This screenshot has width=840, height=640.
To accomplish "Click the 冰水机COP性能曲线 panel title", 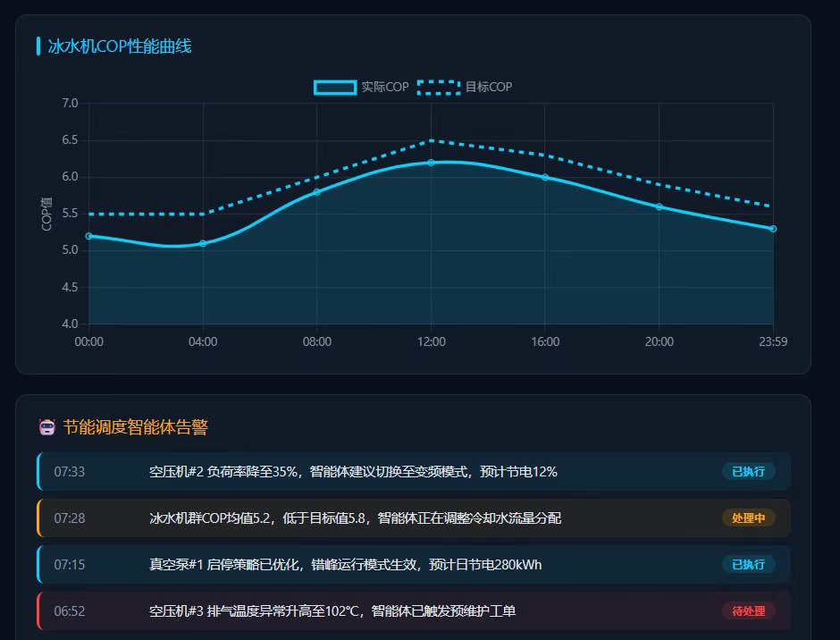I will coord(120,46).
